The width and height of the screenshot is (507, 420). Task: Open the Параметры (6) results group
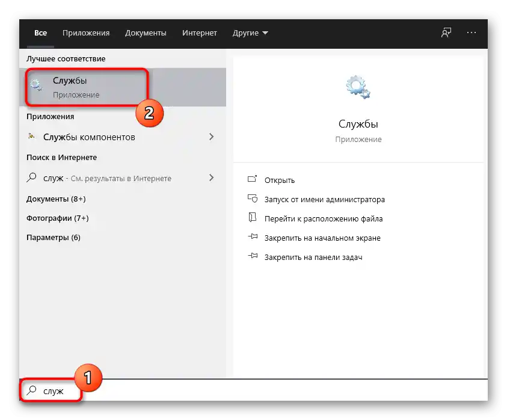point(54,237)
